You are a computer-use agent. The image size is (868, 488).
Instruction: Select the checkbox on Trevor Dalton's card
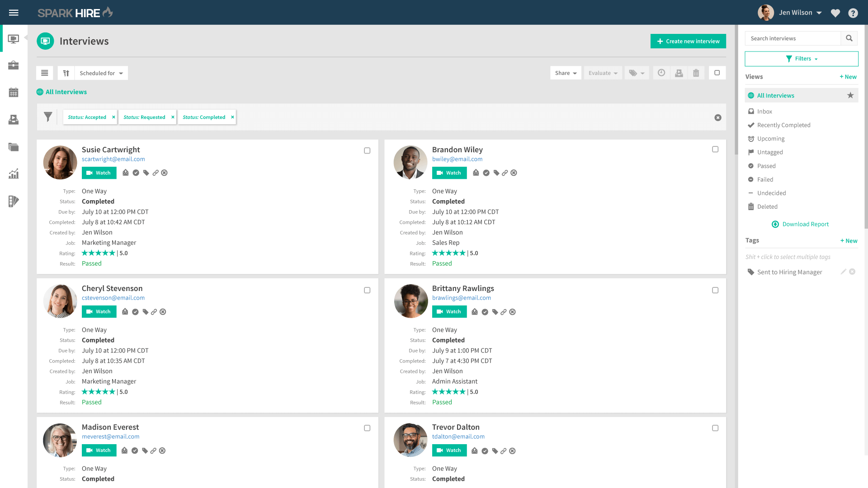pyautogui.click(x=715, y=428)
